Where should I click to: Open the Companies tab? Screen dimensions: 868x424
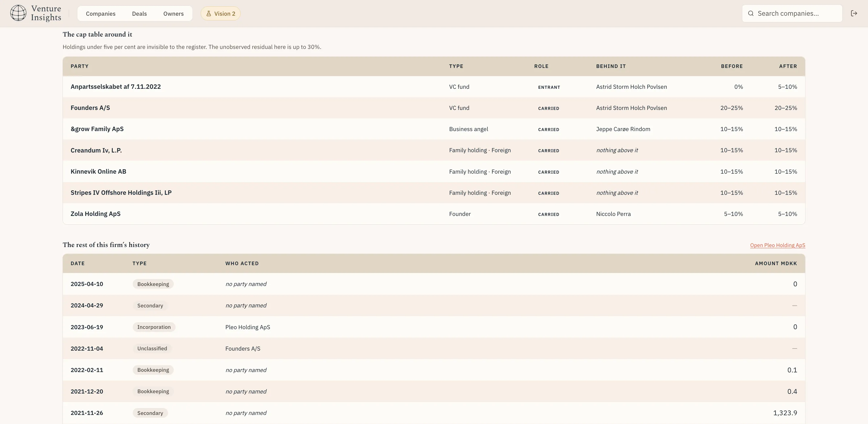100,14
